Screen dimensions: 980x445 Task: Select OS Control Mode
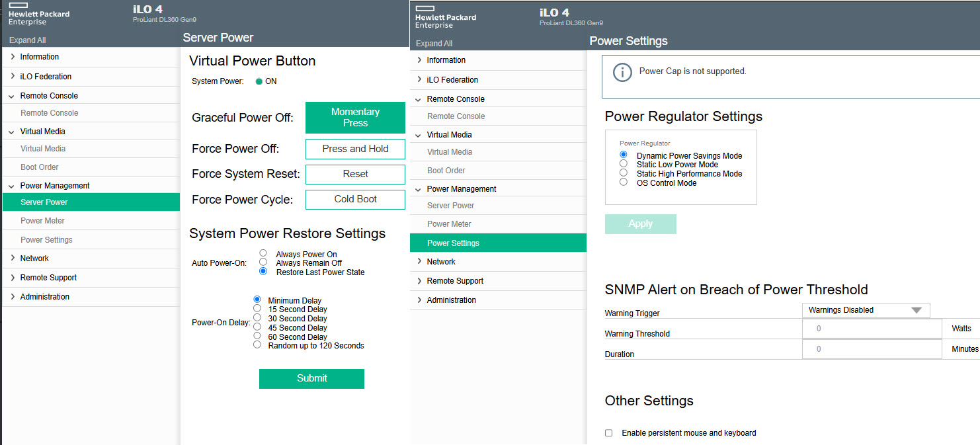(623, 182)
